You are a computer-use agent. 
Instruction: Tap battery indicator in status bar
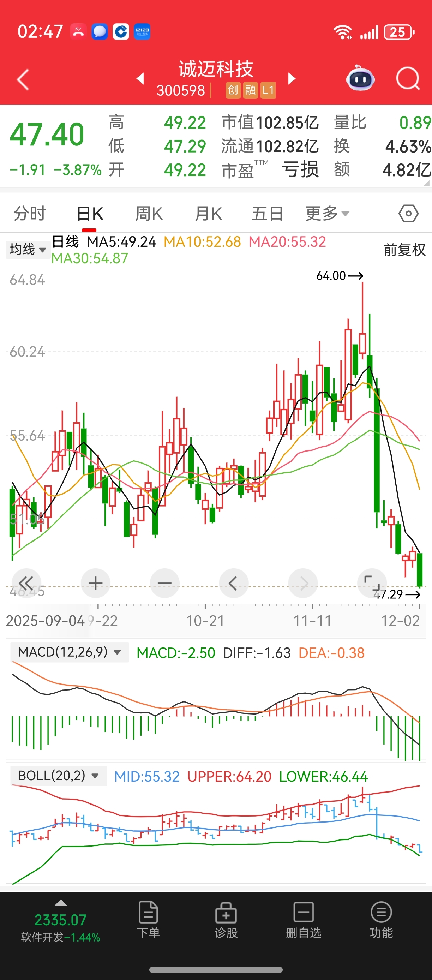click(x=399, y=32)
